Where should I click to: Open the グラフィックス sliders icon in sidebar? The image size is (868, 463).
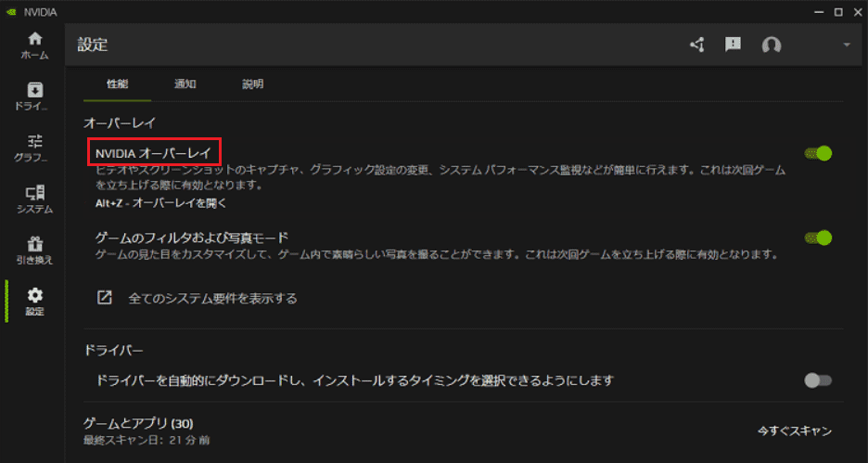pyautogui.click(x=35, y=141)
